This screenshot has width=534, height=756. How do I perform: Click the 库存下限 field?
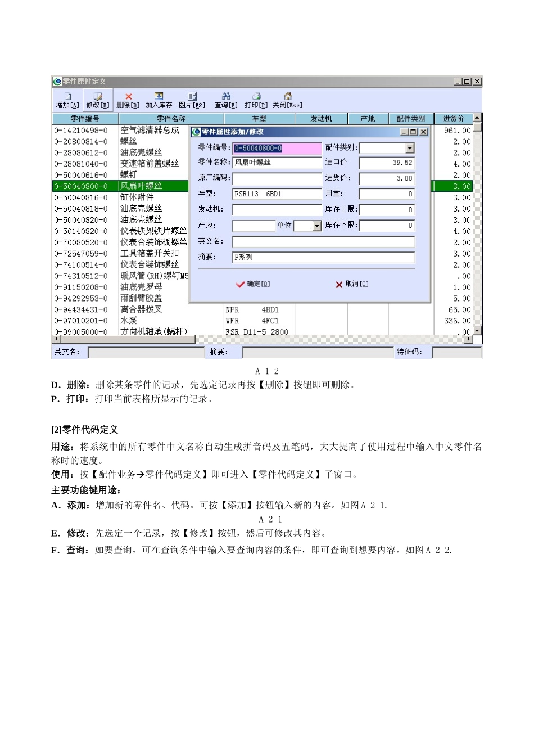click(x=387, y=225)
